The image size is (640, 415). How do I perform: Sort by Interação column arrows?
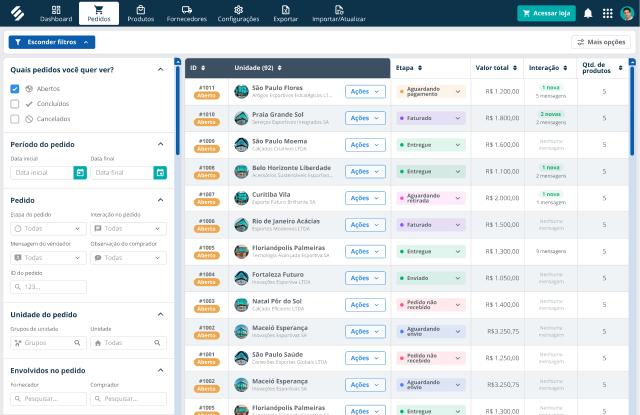[565, 68]
